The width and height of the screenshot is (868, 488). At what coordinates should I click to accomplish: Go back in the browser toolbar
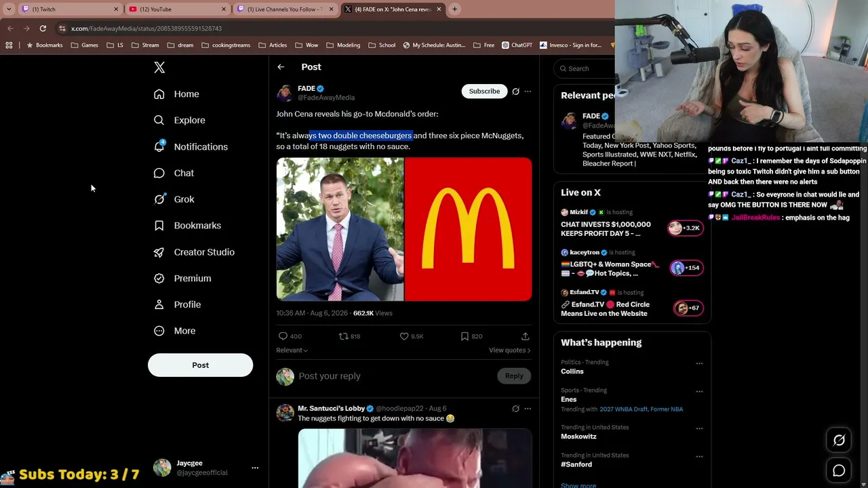click(x=10, y=28)
